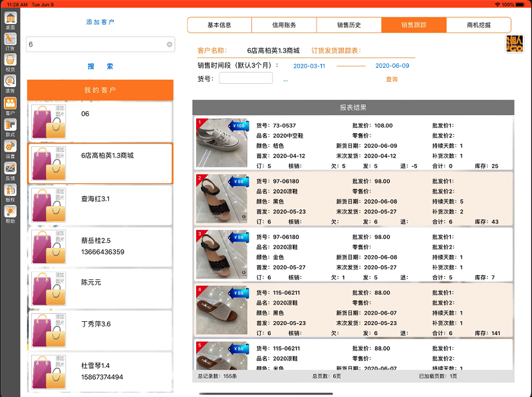532x397 pixels.
Task: Click the 我的客户 header
Action: pyautogui.click(x=100, y=90)
